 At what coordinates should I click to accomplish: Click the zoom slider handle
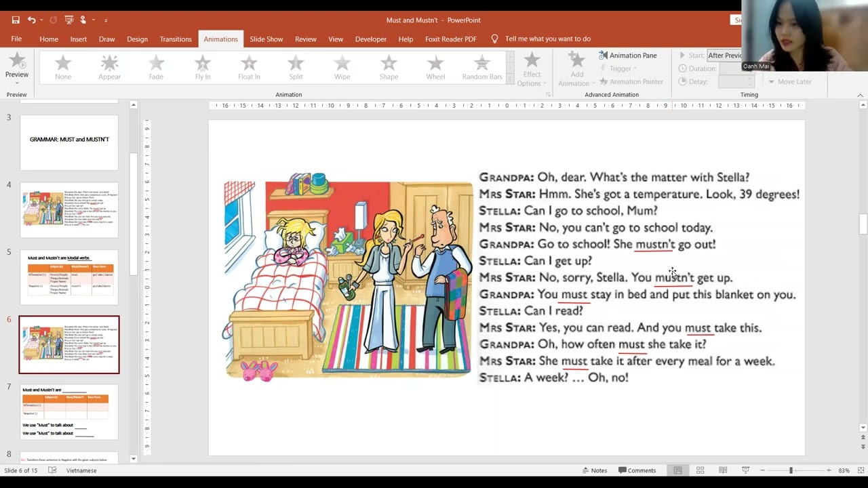790,470
